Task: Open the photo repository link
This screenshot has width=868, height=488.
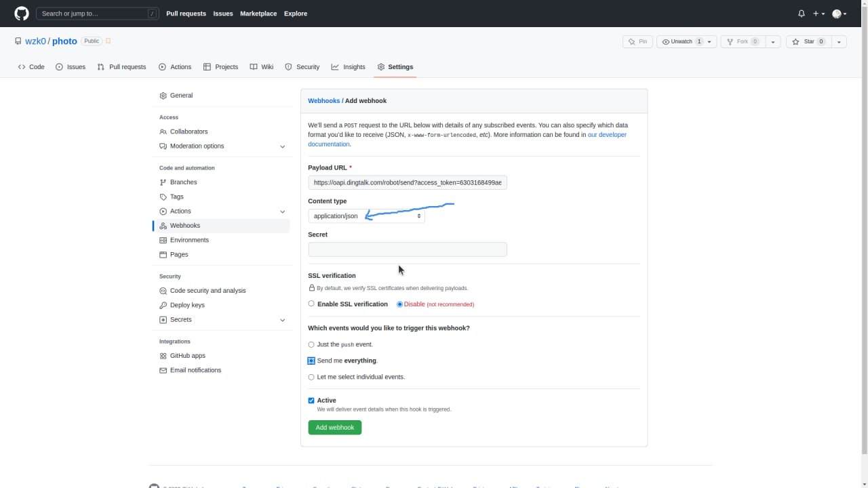Action: pos(64,41)
